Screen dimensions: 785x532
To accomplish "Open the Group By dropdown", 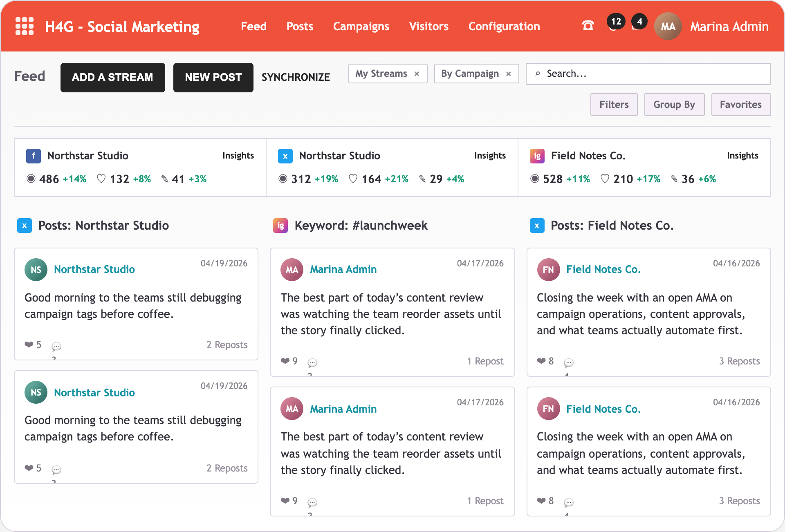I will pyautogui.click(x=674, y=105).
